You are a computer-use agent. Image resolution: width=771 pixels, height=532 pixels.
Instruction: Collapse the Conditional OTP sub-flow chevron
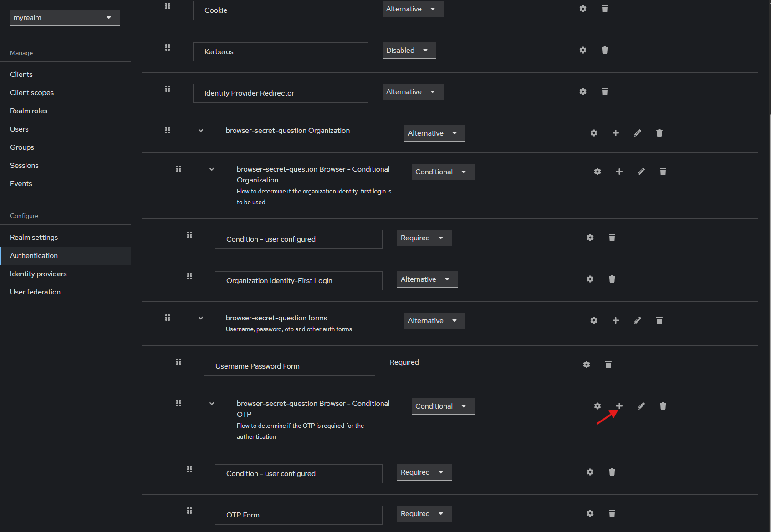pos(212,404)
